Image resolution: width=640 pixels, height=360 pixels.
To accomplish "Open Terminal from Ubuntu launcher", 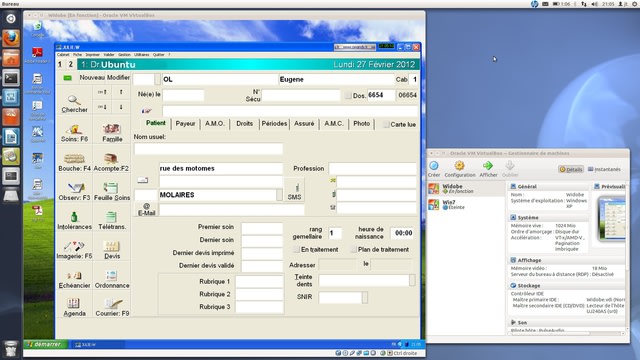I will pos(11,78).
